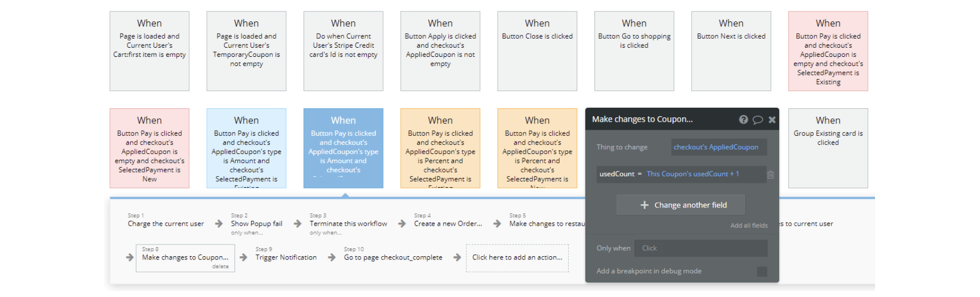980x297 pixels.
Task: Click plus icon on Change another field
Action: point(644,205)
